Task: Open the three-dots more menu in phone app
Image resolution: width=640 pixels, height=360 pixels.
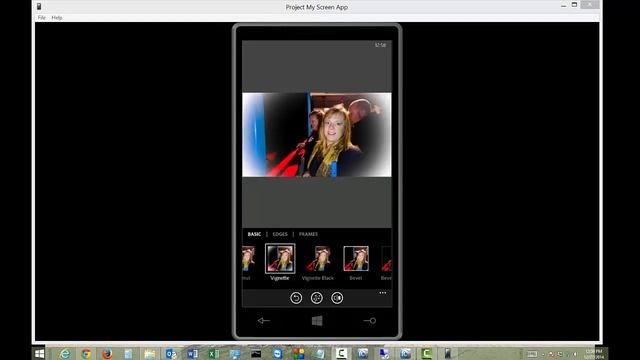Action: 382,293
